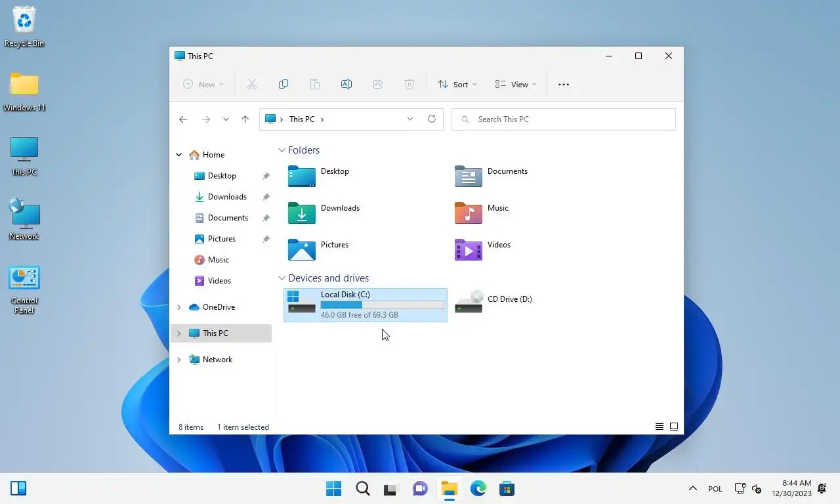The height and width of the screenshot is (504, 840).
Task: Collapse the Devices and drives group
Action: click(282, 278)
